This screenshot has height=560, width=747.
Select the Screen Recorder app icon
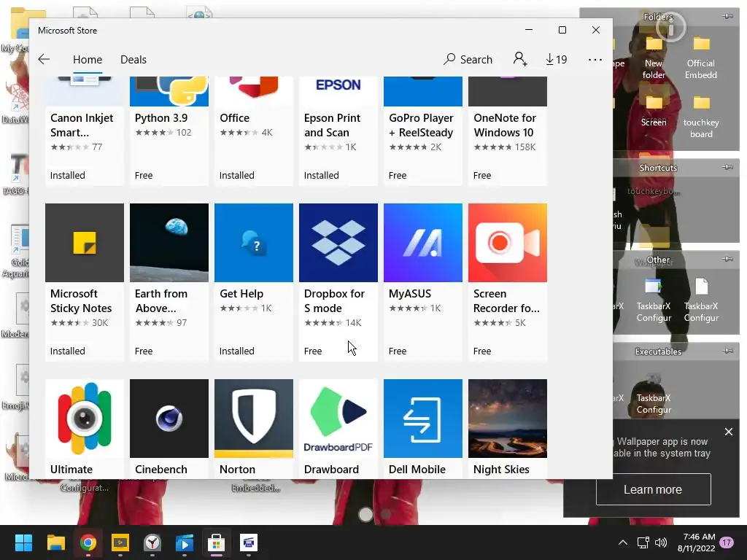click(x=508, y=242)
